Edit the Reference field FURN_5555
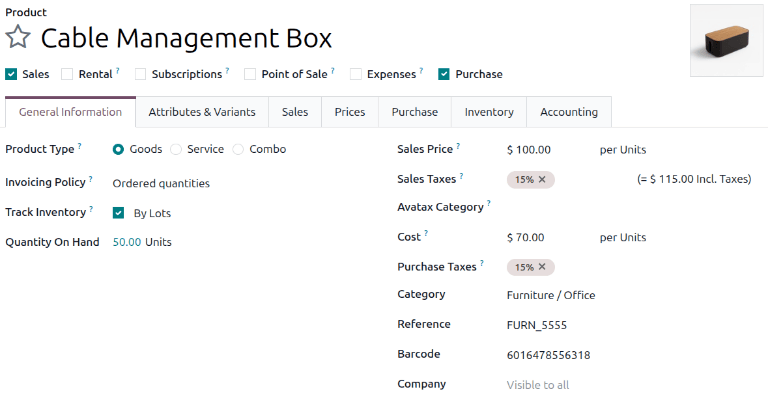Viewport: 768px width, 398px height. [537, 325]
